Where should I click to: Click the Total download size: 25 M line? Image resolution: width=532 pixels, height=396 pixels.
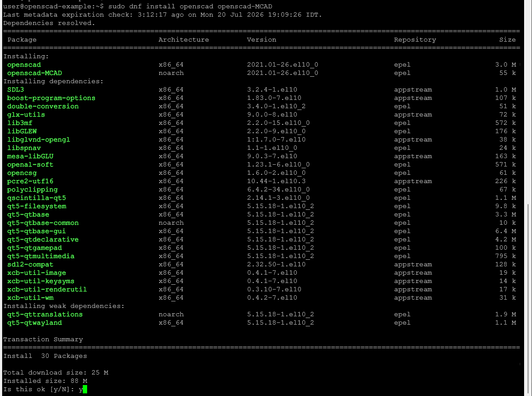point(56,373)
